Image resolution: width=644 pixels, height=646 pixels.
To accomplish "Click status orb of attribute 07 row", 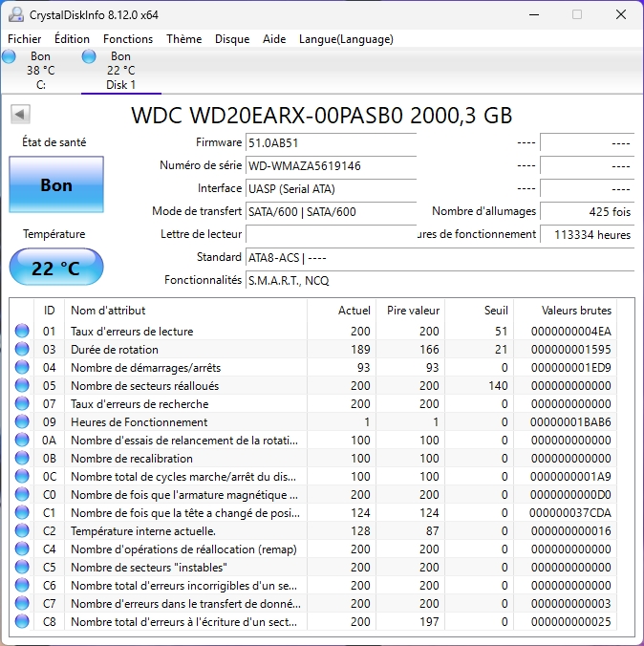I will click(x=22, y=403).
